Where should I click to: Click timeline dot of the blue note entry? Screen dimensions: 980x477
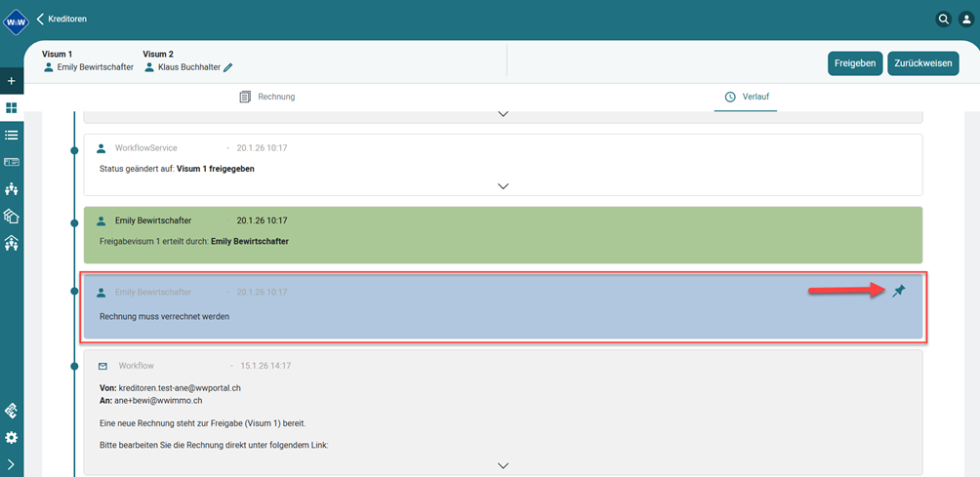point(74,293)
